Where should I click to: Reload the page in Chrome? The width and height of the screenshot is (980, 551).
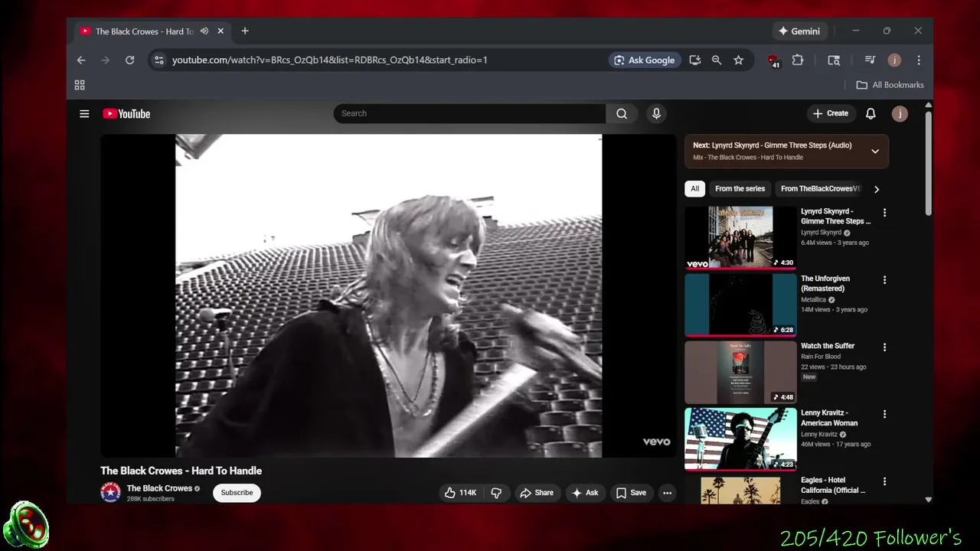pos(130,60)
